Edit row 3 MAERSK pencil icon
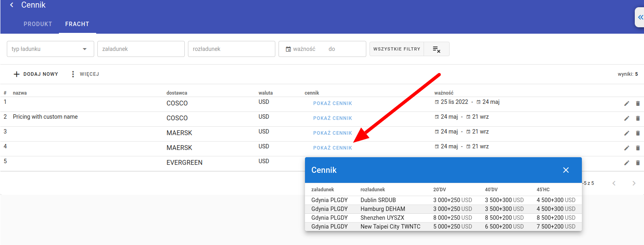The image size is (644, 245). [627, 133]
